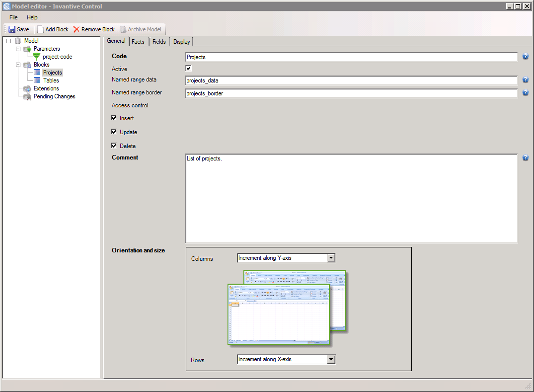Open the Columns orientation dropdown
Viewport: 534px width, 392px height.
coord(331,258)
